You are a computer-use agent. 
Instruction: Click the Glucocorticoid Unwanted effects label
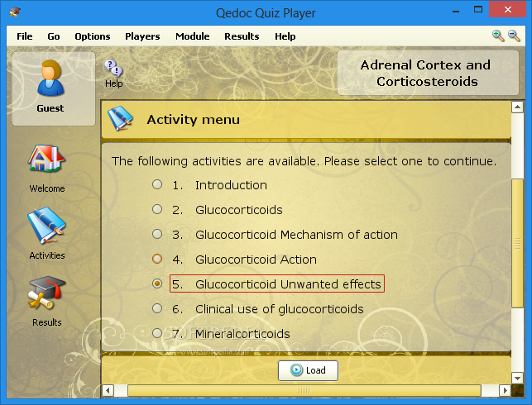click(x=288, y=284)
